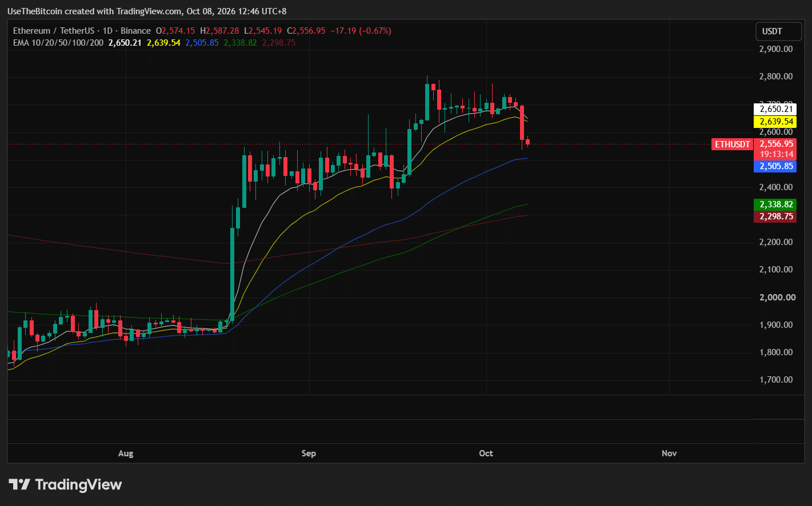Click the Oct label on time axis

point(486,453)
